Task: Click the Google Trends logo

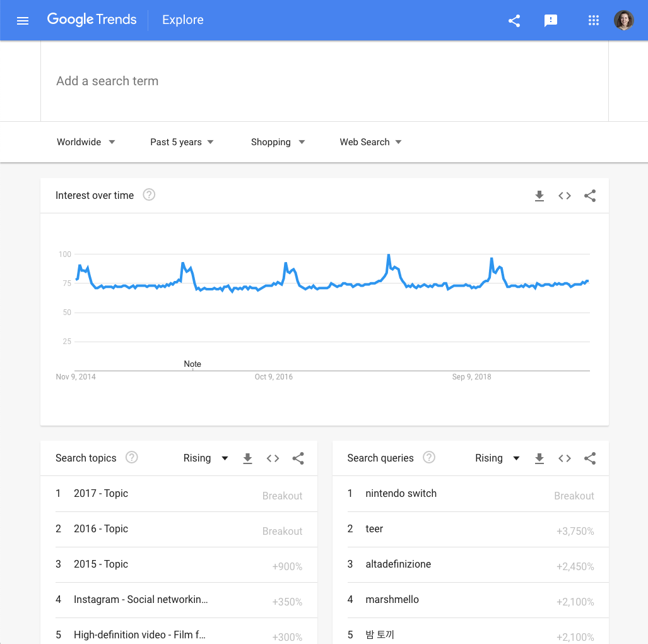Action: pyautogui.click(x=91, y=20)
